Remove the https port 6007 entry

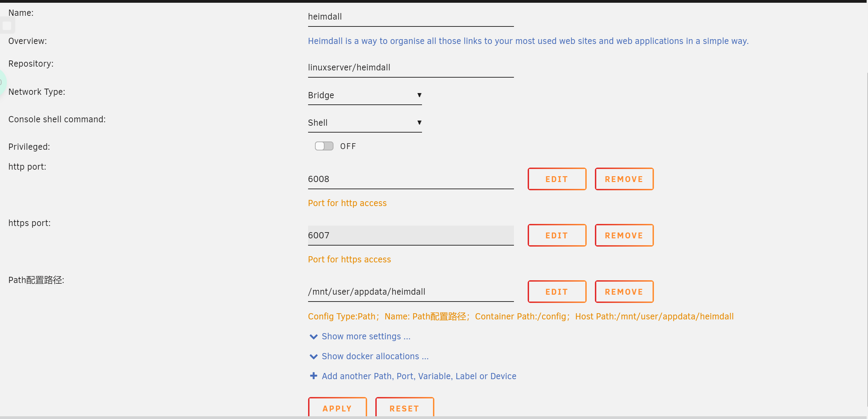pos(624,235)
